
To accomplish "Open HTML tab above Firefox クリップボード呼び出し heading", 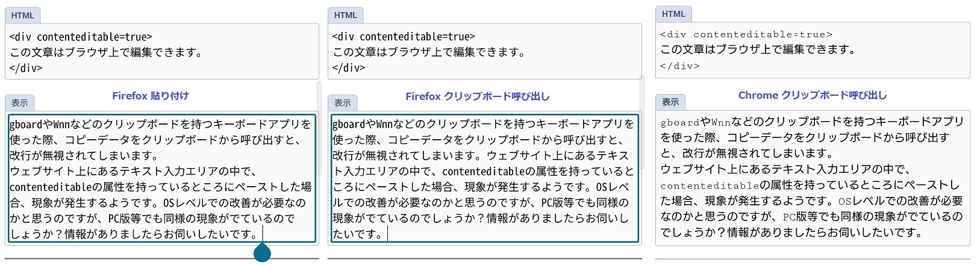I will coord(345,15).
